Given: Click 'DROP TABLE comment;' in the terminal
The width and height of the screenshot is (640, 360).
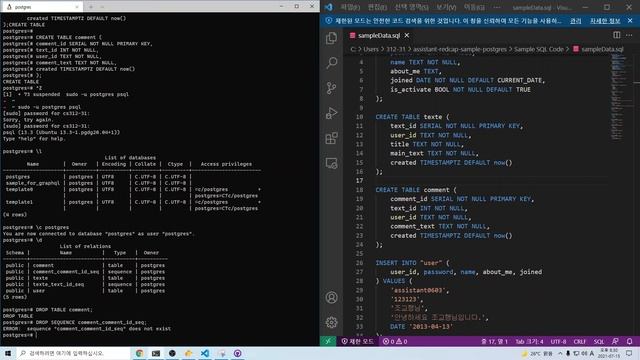Looking at the screenshot, I should pyautogui.click(x=64, y=309).
